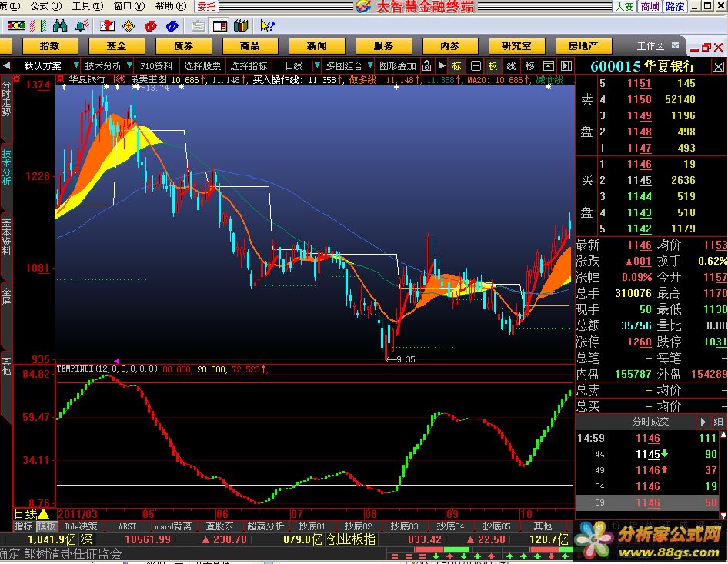
Task: Click the left arrow before 默认方案
Action: [6, 66]
